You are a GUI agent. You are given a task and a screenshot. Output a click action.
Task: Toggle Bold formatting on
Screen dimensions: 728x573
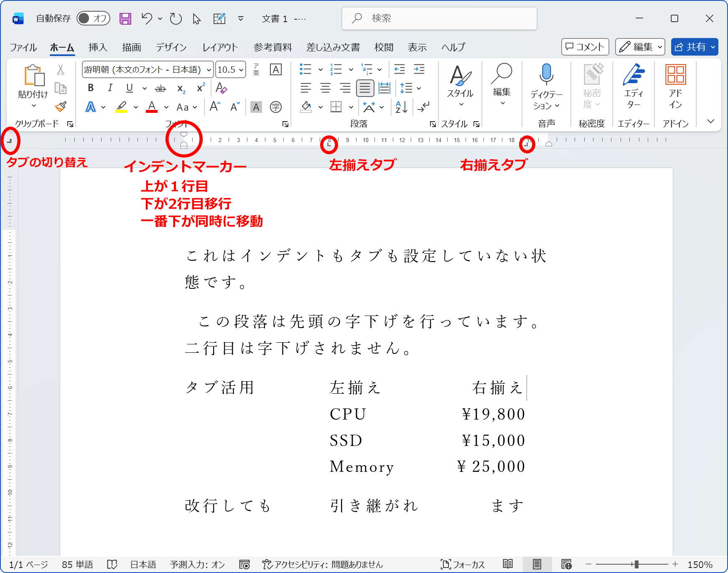click(x=91, y=88)
